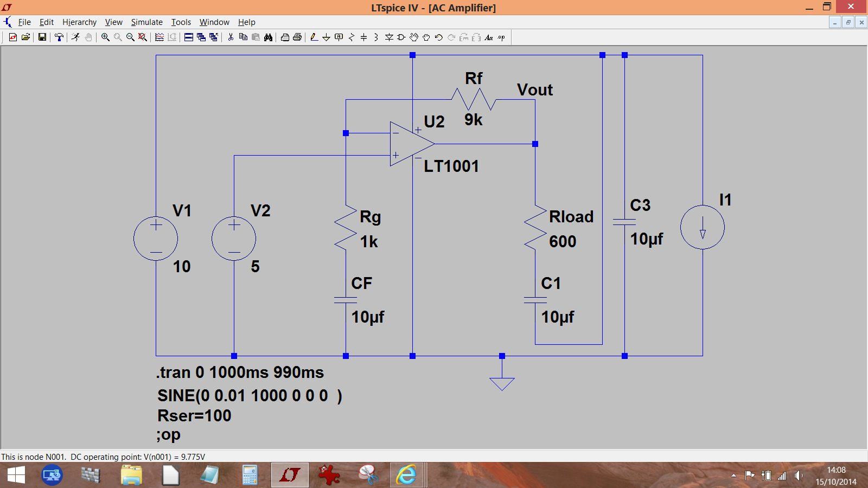Save the schematic with the floppy icon
This screenshot has width=868, height=488.
(42, 37)
